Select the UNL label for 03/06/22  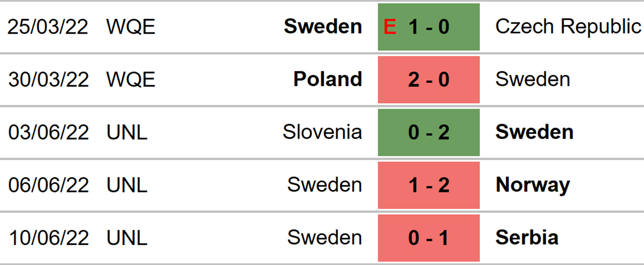(127, 132)
